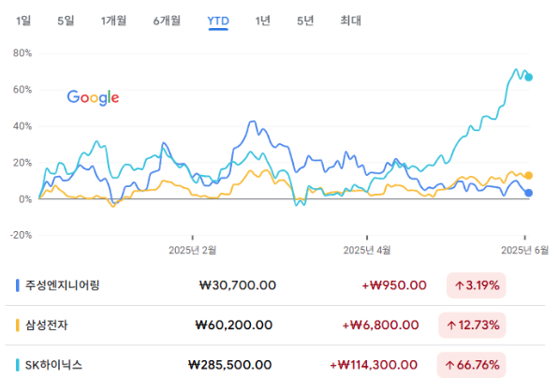Screen dimensions: 559x392
Task: Click the Google logo on the chart
Action: point(93,97)
